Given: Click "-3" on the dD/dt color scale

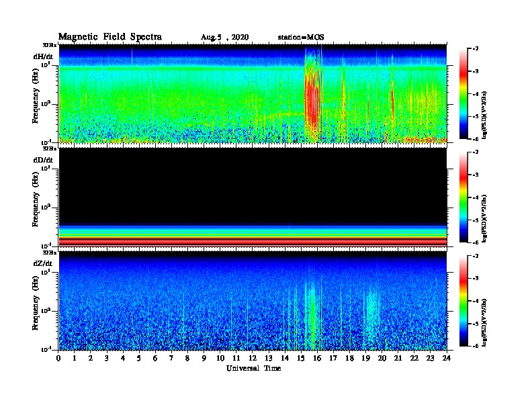Looking at the screenshot, I should point(476,175).
